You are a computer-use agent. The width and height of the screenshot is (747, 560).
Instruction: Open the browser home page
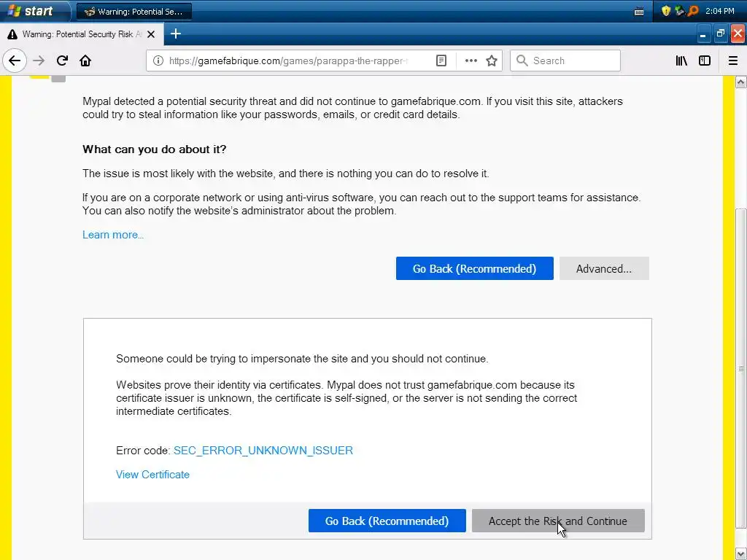[85, 61]
